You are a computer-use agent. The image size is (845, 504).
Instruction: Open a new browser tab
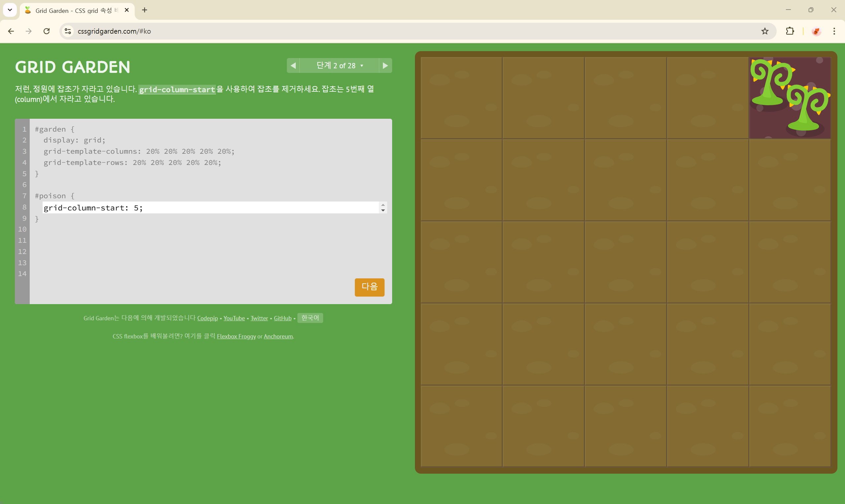pyautogui.click(x=144, y=10)
